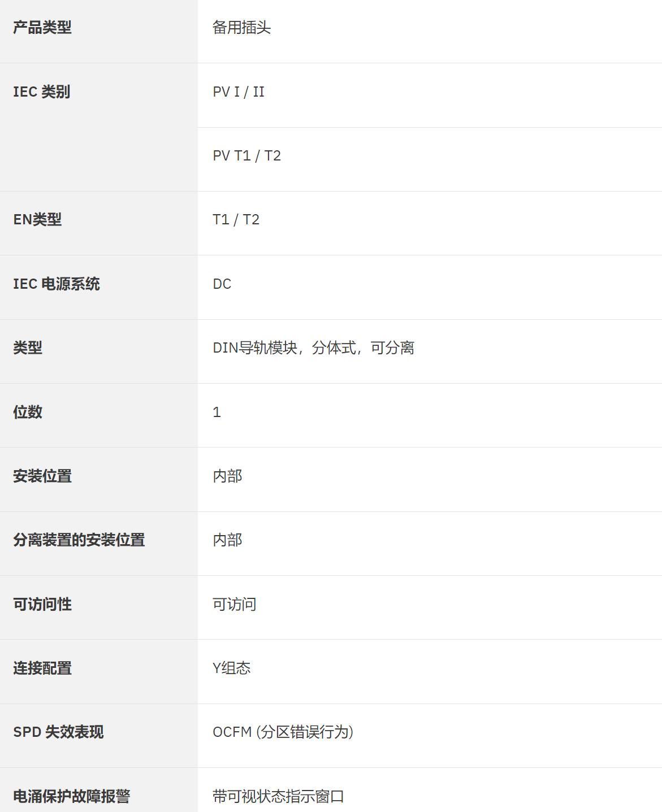
Task: Click the IEC 电源系统 label
Action: click(x=57, y=284)
